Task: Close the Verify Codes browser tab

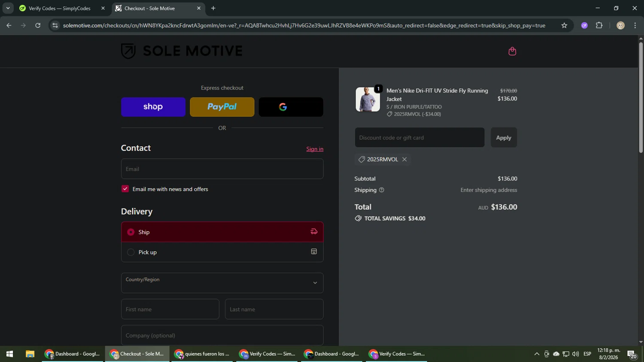Action: click(x=103, y=8)
